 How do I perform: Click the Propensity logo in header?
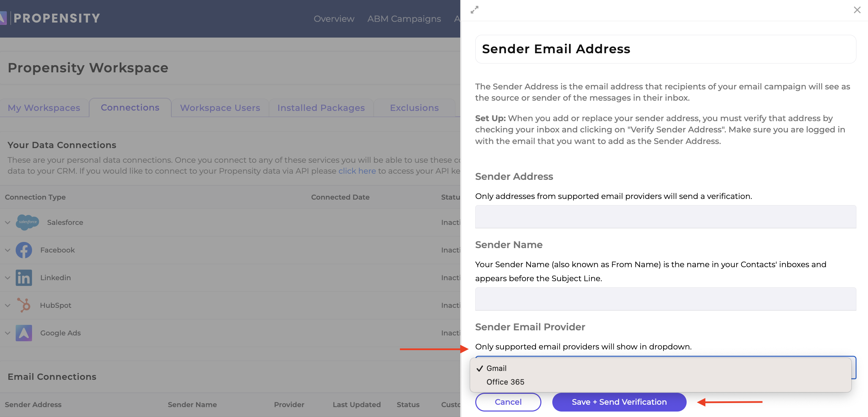coord(50,18)
